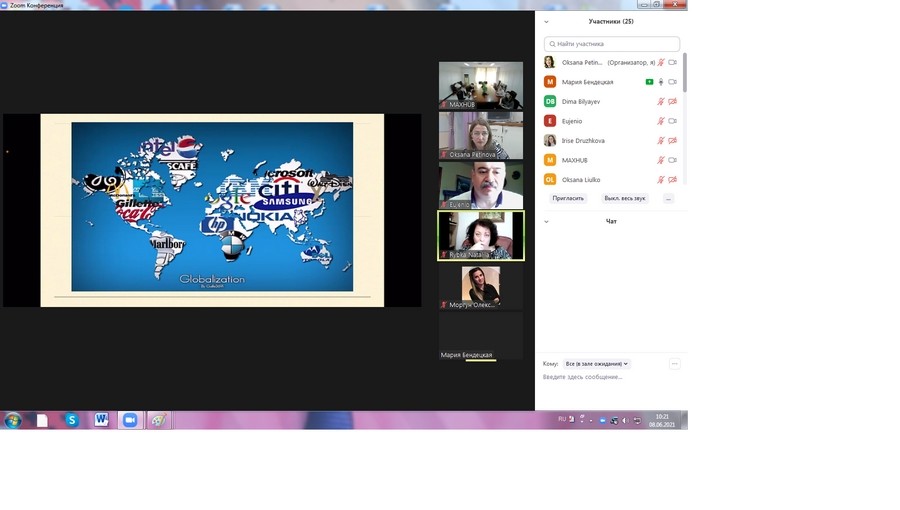Click the volume icon in system tray
The width and height of the screenshot is (900, 510).
[x=626, y=421]
